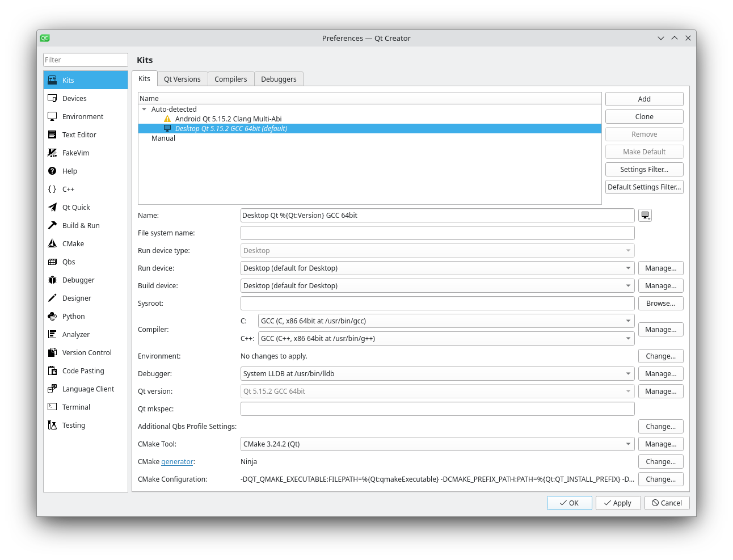The width and height of the screenshot is (733, 560).
Task: Confirm with the OK button
Action: click(570, 503)
